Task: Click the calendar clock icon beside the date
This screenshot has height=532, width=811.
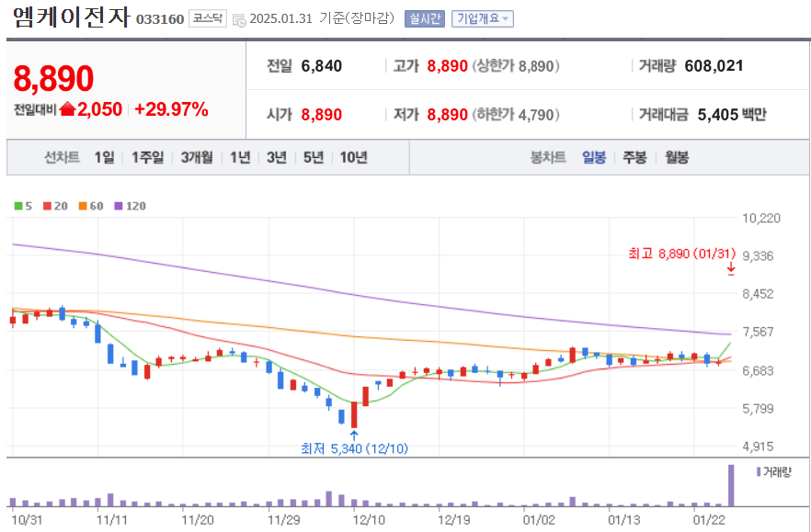Action: (239, 19)
